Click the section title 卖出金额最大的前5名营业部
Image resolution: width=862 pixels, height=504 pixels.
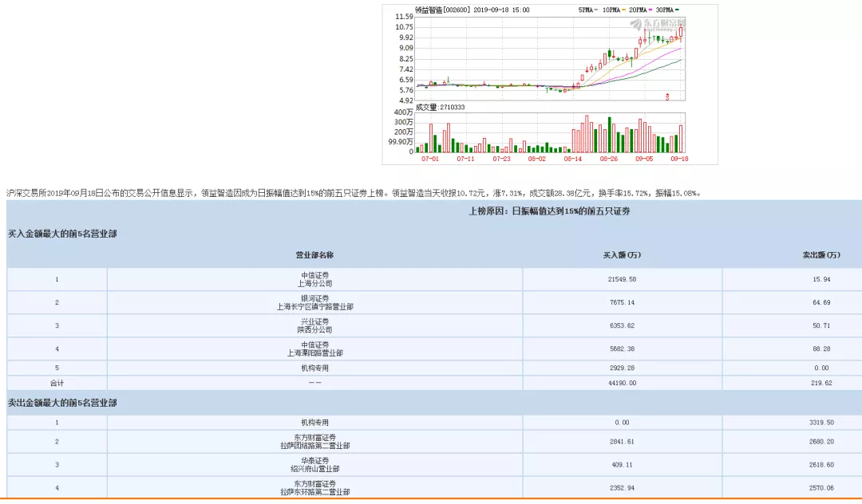[62, 403]
